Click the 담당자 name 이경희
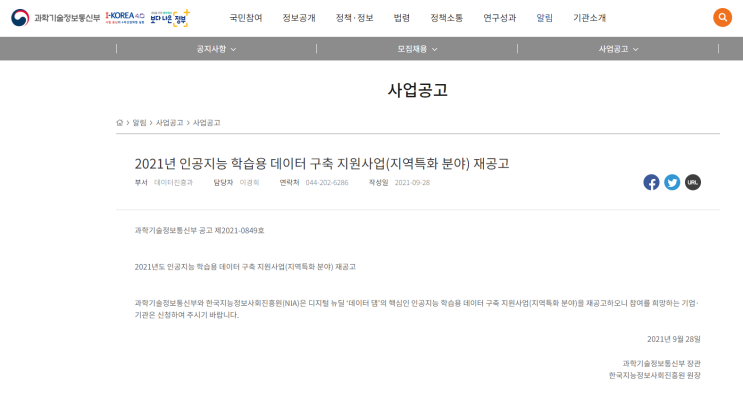 click(x=249, y=182)
